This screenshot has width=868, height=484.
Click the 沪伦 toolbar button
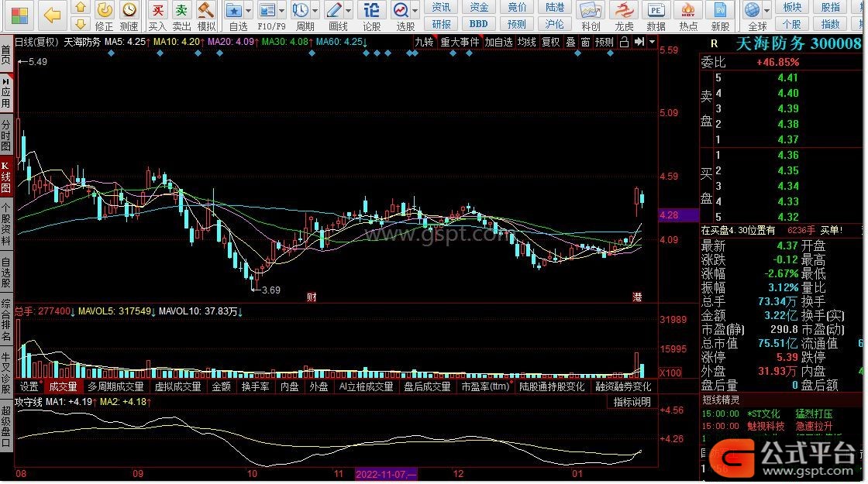click(555, 24)
